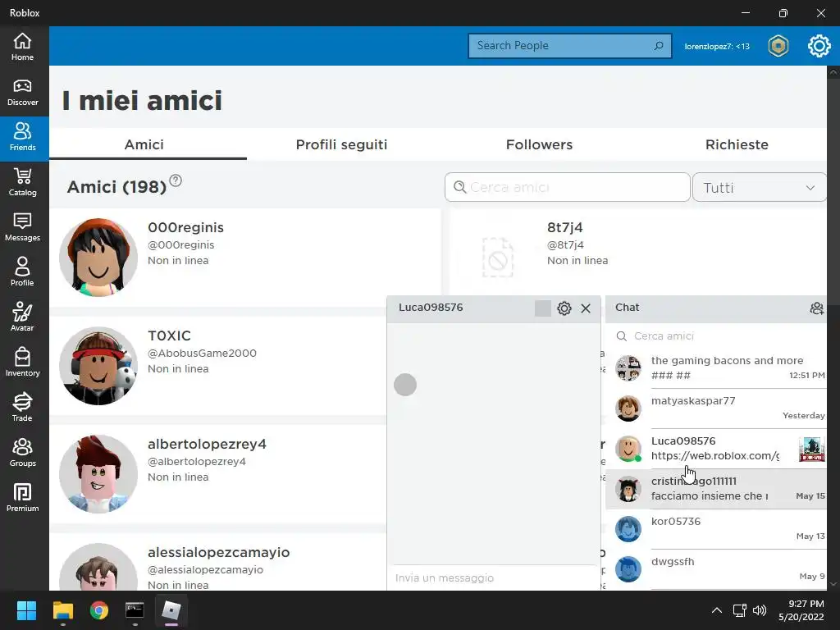Viewport: 840px width, 630px height.
Task: Open Google Chrome from taskbar
Action: pos(98,610)
